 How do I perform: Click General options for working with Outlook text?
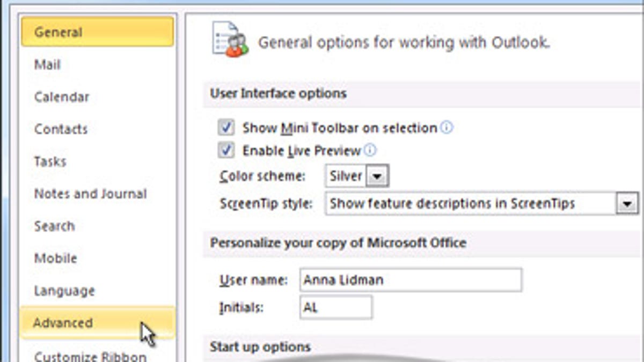tap(404, 42)
